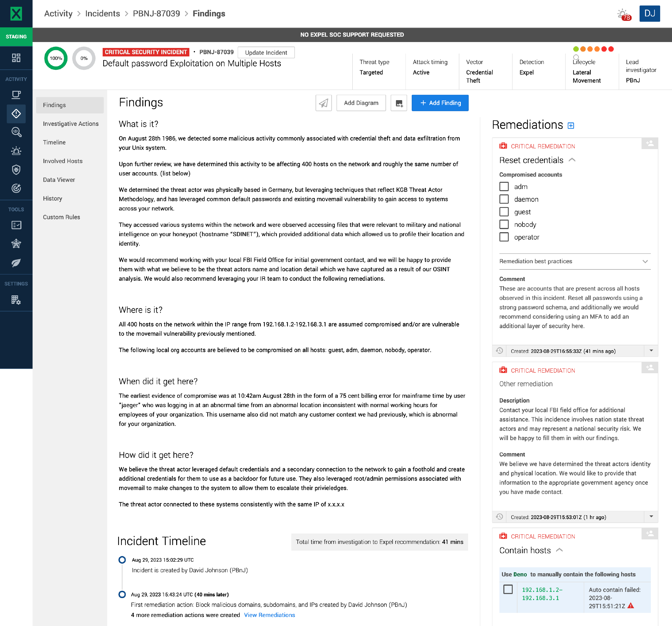
Task: Open the coffee cup activity icon
Action: tap(16, 95)
